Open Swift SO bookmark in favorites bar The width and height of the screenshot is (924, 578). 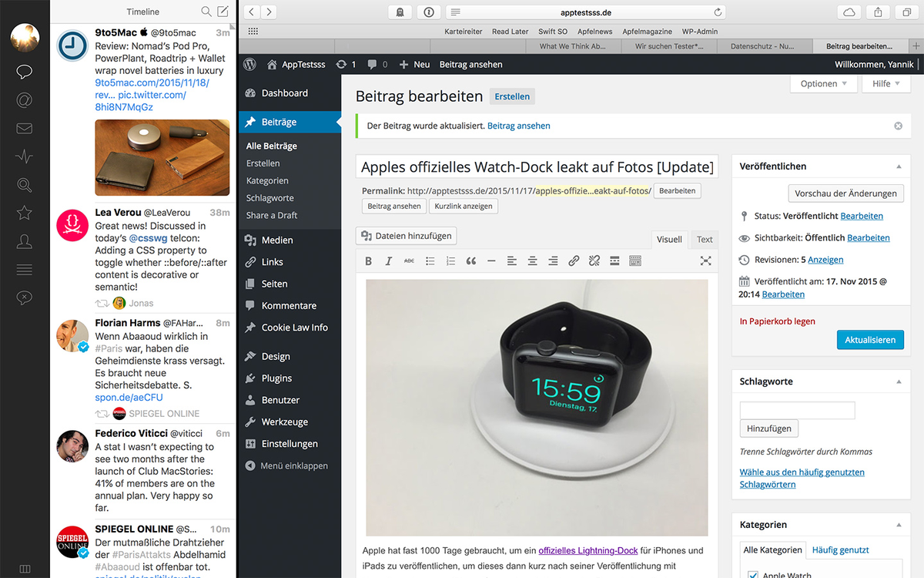click(553, 32)
